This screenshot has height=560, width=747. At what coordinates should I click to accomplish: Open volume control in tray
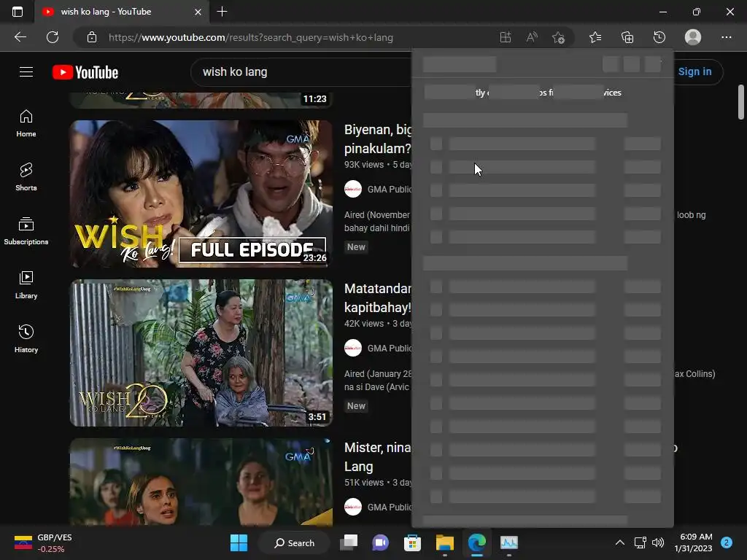point(658,542)
